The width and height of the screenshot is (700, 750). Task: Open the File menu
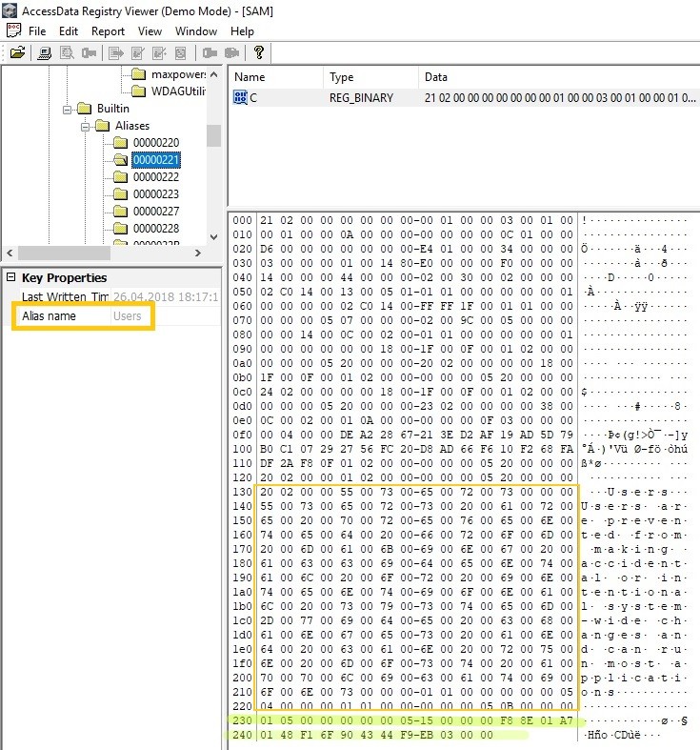pos(37,31)
